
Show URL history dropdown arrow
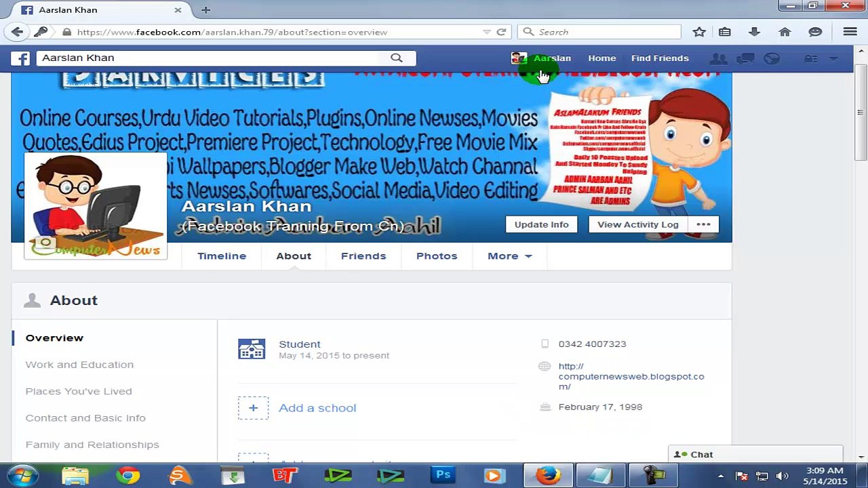486,32
